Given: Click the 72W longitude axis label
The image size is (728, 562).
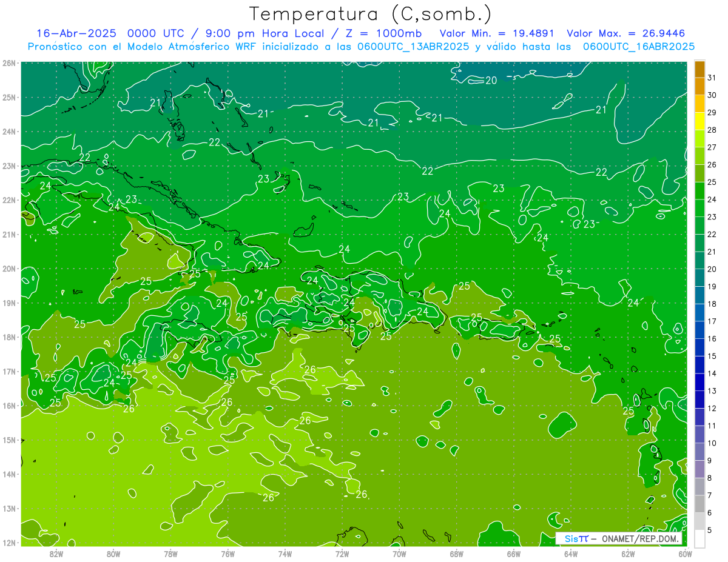Looking at the screenshot, I should 342,554.
